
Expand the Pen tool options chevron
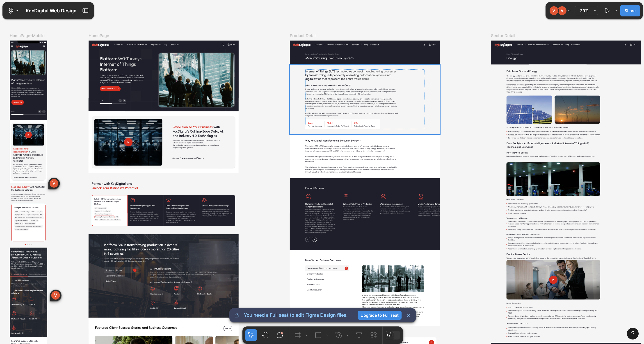point(347,335)
